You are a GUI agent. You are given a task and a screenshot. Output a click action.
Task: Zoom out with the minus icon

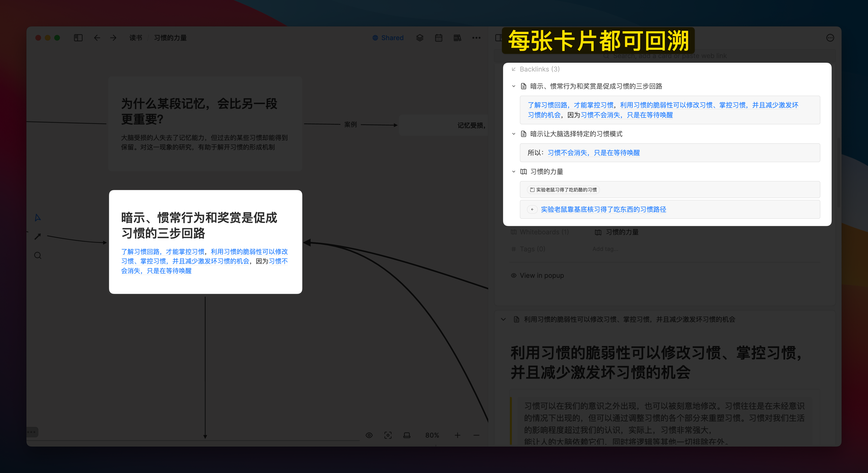click(476, 435)
